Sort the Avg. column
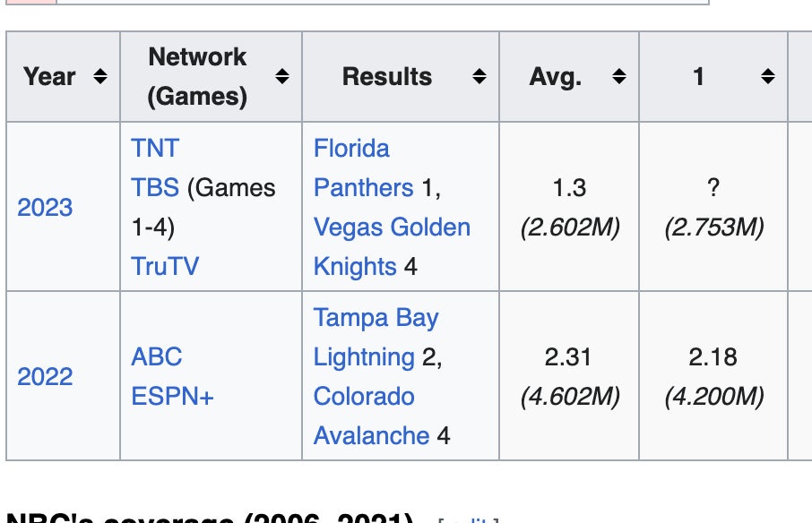Image resolution: width=812 pixels, height=523 pixels. point(619,77)
